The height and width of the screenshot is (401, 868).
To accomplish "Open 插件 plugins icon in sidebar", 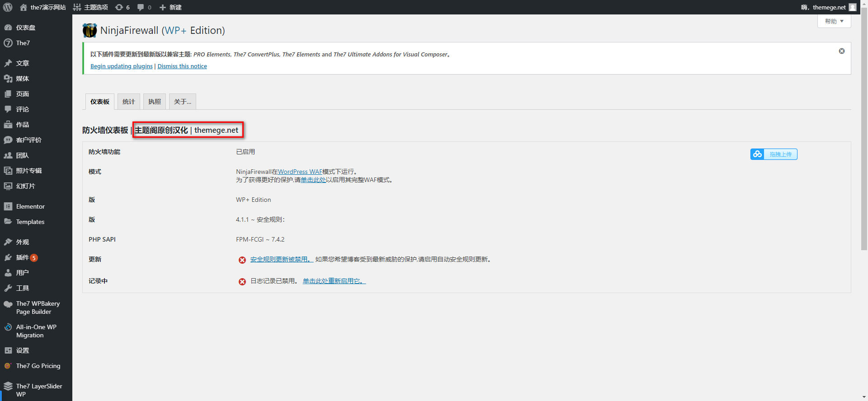I will click(8, 257).
